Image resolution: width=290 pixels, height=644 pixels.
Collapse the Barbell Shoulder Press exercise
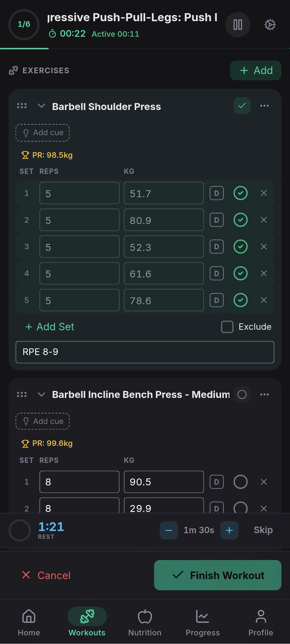point(42,106)
